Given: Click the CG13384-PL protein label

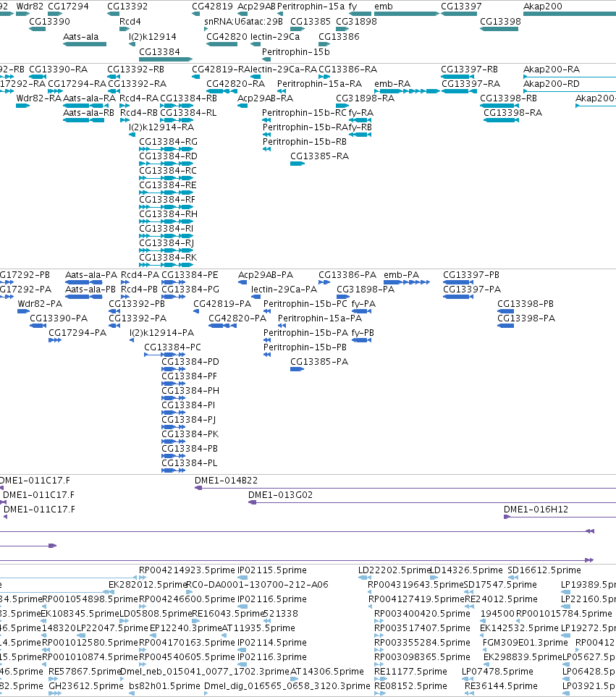Looking at the screenshot, I should 190,463.
